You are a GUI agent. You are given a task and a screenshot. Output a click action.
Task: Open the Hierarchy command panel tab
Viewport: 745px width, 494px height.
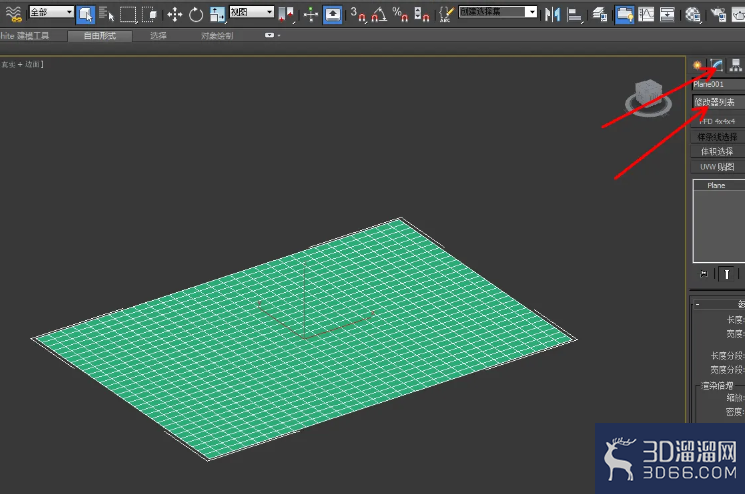[735, 65]
